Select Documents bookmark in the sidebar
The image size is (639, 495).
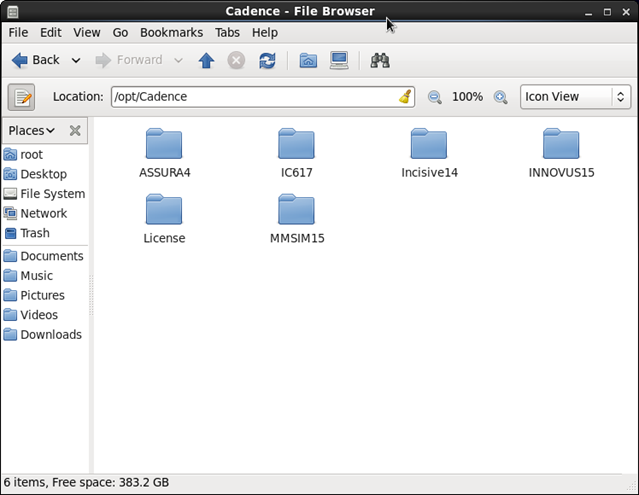[44, 256]
